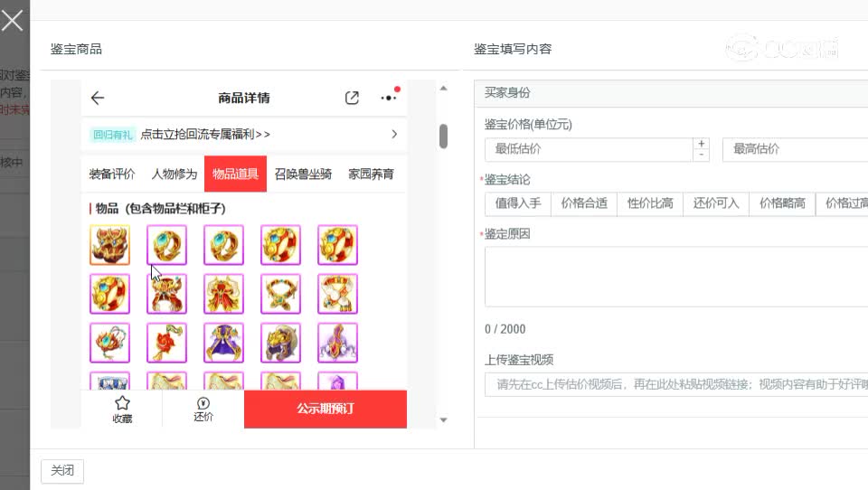The width and height of the screenshot is (868, 490).
Task: Select the fifth purple item in row three
Action: [x=337, y=343]
